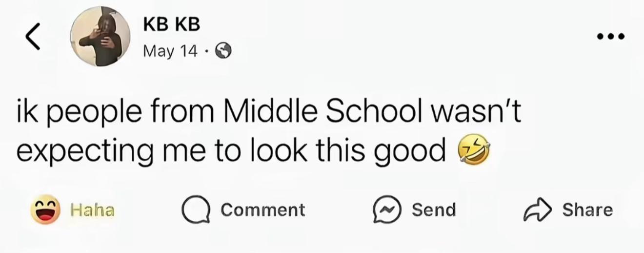Screen dimensions: 644x253
Task: Click the Haha laughing emoji reaction icon
Action: coord(45,210)
